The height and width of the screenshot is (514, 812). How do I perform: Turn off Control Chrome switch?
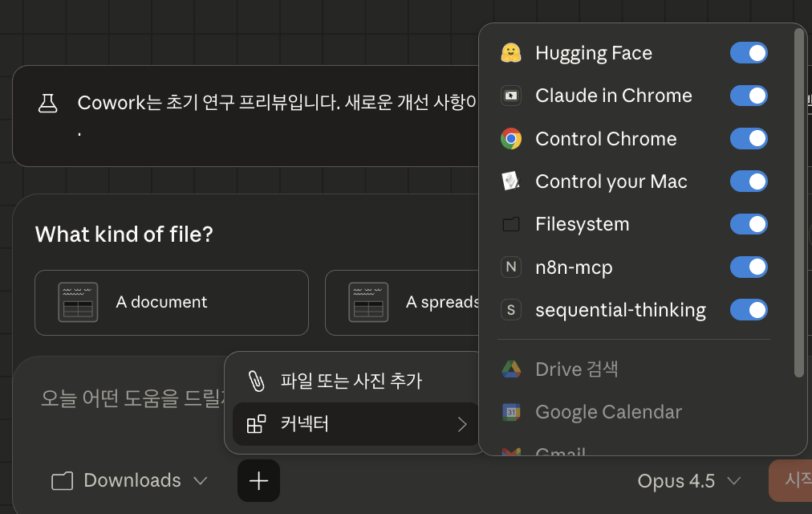pos(749,139)
